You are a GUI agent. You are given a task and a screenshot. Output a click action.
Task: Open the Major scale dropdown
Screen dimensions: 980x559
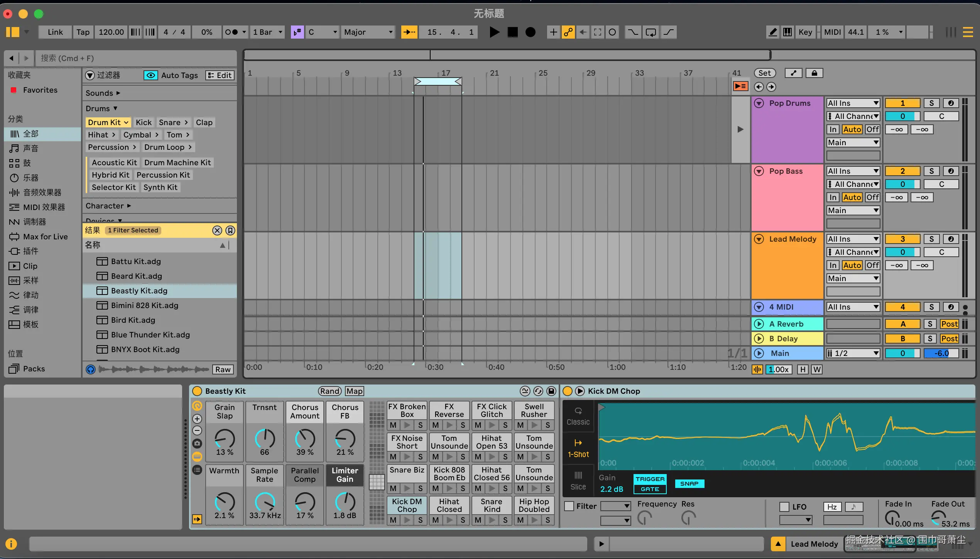(x=368, y=32)
